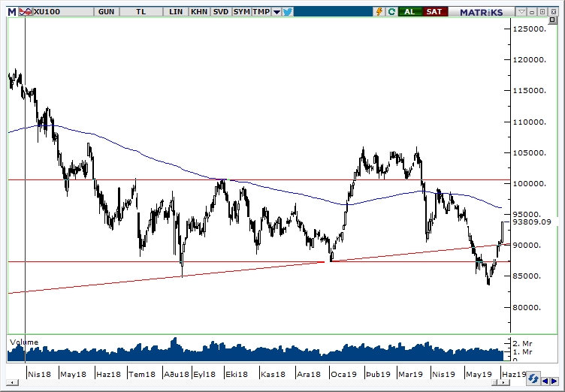Open the dropdown arrow after TMP
Image resolution: width=565 pixels, height=392 pixels.
pyautogui.click(x=276, y=12)
